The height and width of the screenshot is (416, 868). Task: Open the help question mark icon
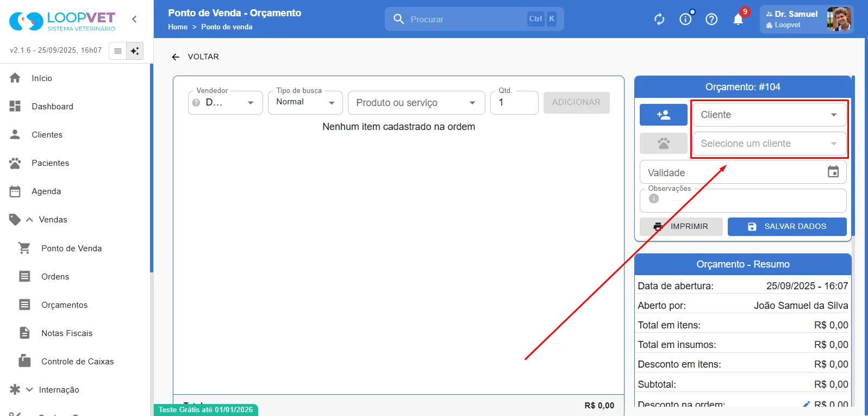[x=711, y=19]
